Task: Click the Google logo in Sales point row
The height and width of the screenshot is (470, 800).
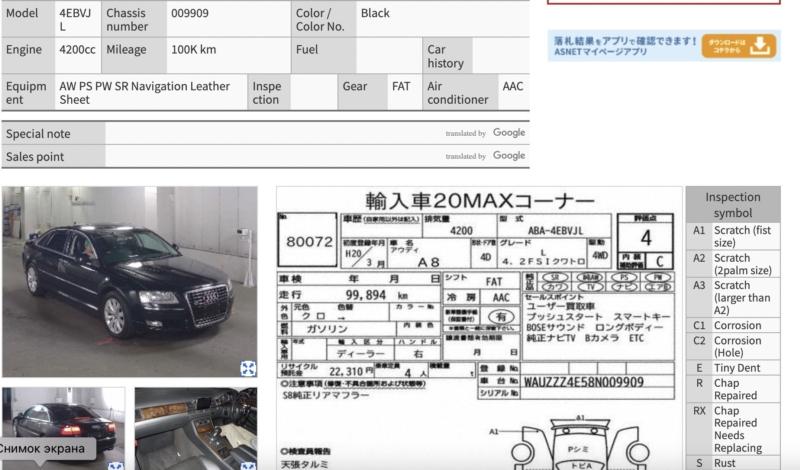Action: [509, 156]
